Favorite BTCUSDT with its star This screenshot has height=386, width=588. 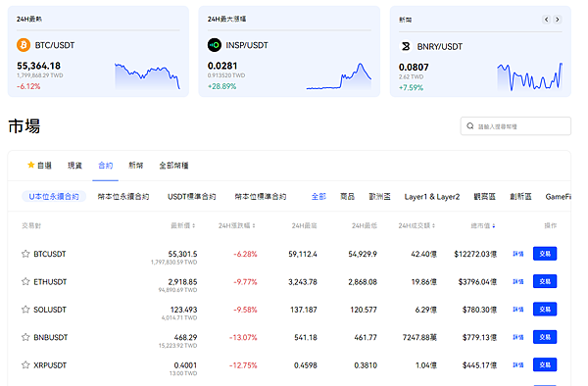[x=25, y=254]
